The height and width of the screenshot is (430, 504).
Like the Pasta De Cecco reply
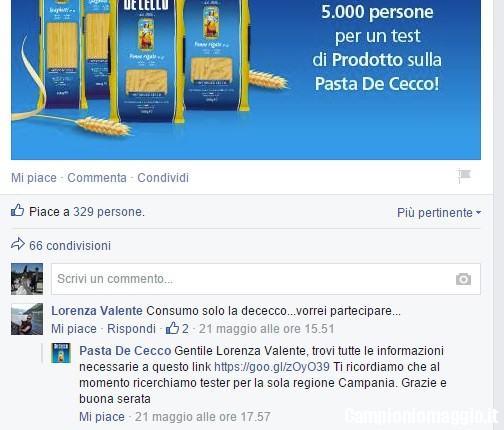102,417
